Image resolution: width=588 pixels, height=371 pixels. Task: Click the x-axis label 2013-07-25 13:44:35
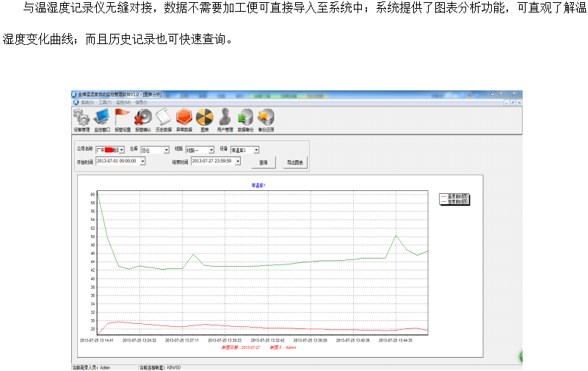tap(396, 340)
